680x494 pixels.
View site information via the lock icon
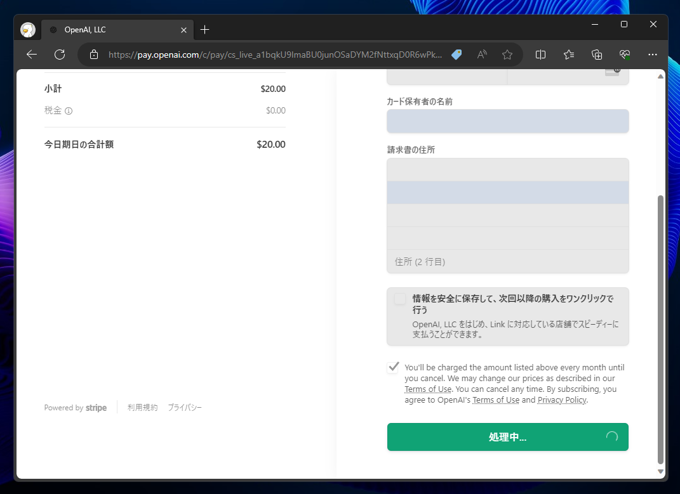pos(94,55)
